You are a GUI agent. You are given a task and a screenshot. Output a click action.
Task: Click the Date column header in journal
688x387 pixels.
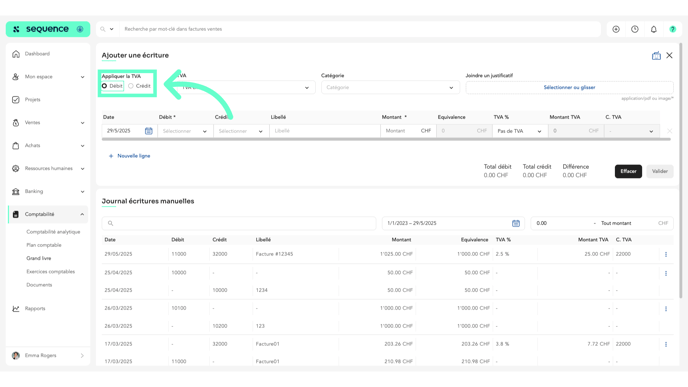(x=110, y=240)
